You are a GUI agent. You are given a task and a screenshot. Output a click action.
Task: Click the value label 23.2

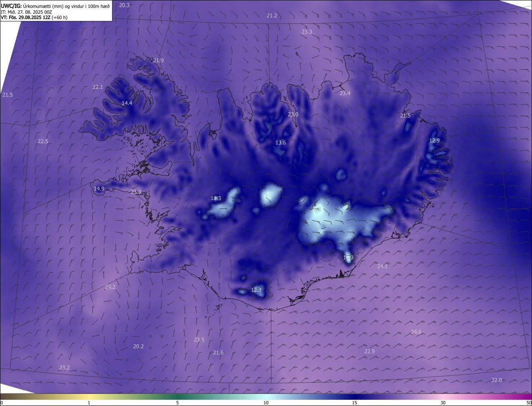(64, 367)
